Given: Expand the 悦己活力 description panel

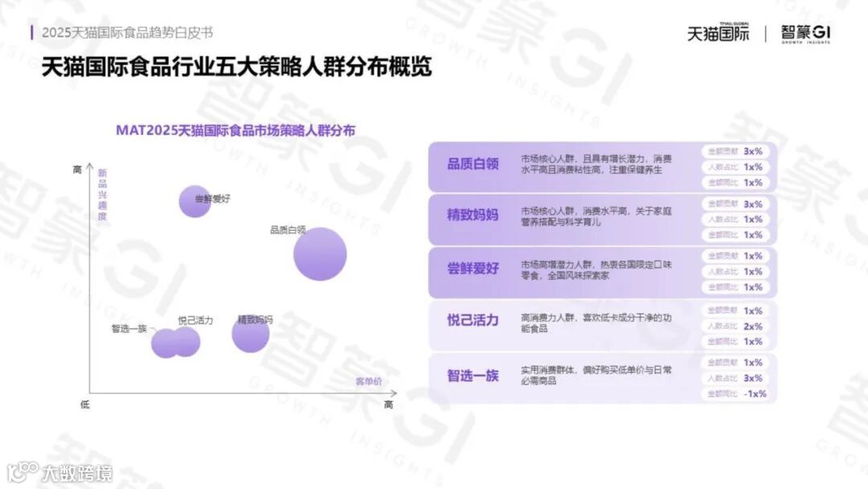Looking at the screenshot, I should click(599, 320).
